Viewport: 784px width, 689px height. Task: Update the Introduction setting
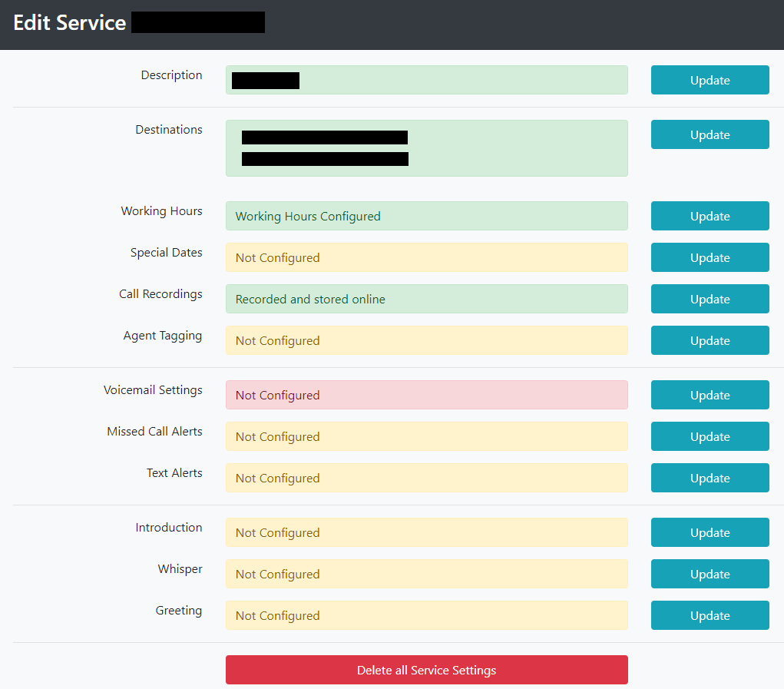click(710, 532)
